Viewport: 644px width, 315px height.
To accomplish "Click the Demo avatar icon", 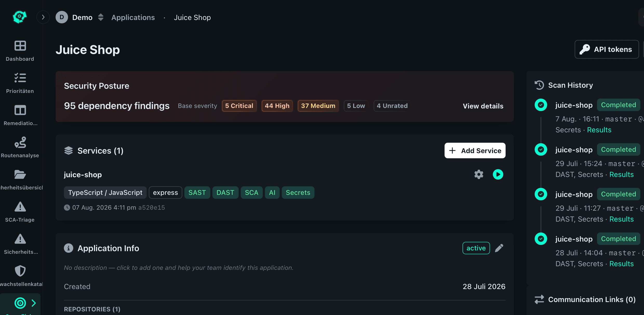I will (62, 17).
